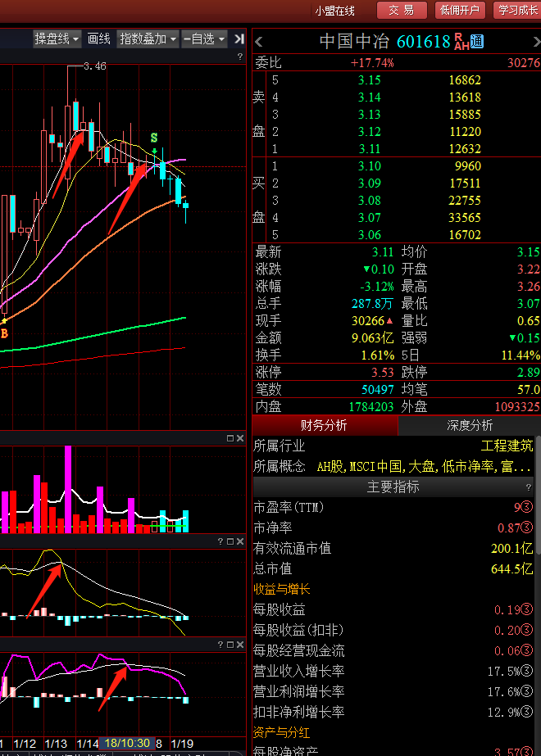Click the 交易 trade button
This screenshot has height=756, width=541.
tap(402, 10)
